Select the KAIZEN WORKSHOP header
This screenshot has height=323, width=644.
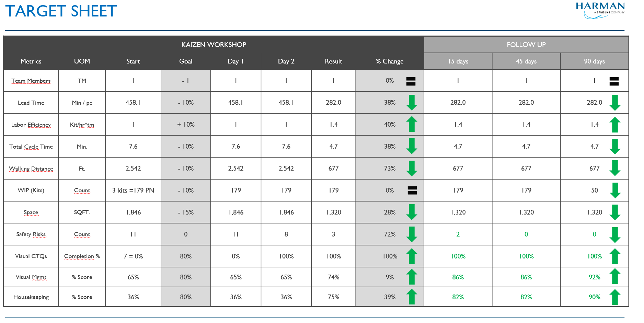[214, 45]
